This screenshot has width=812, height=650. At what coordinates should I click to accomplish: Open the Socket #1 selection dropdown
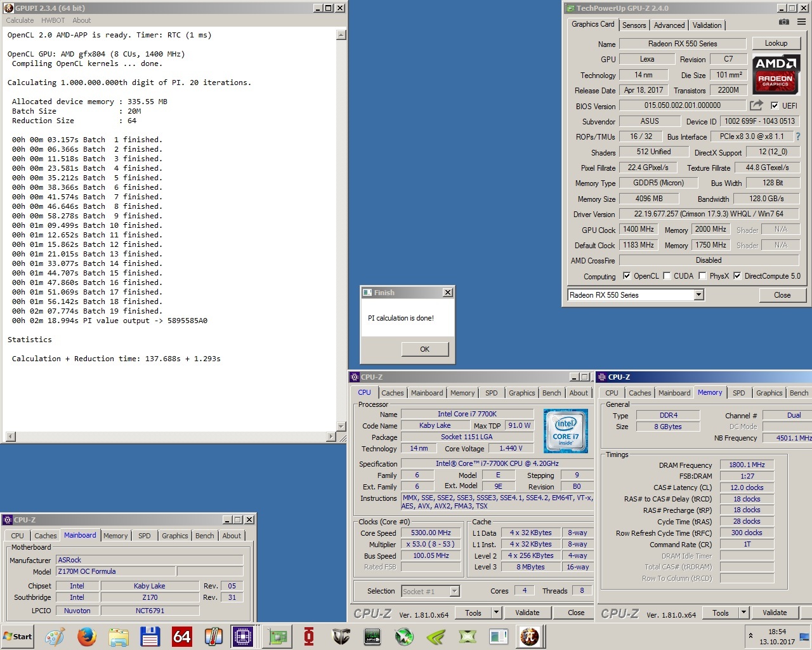454,591
